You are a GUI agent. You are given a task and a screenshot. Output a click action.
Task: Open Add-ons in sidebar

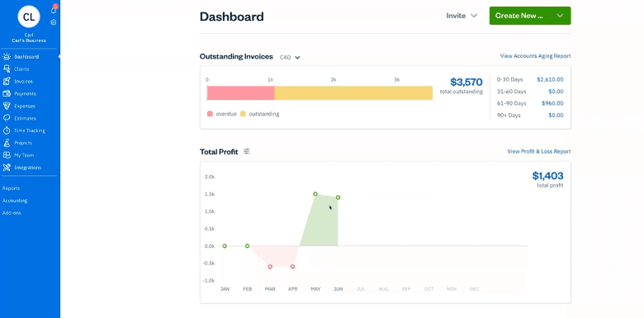click(x=12, y=213)
